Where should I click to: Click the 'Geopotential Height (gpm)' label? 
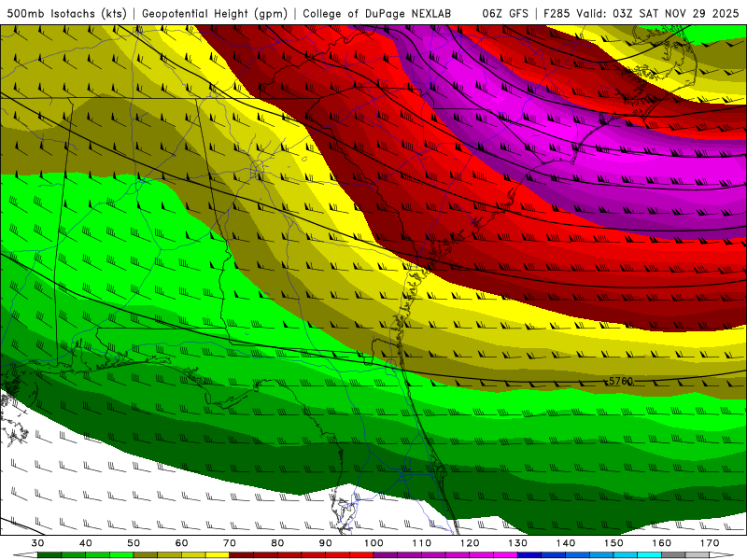click(x=215, y=14)
